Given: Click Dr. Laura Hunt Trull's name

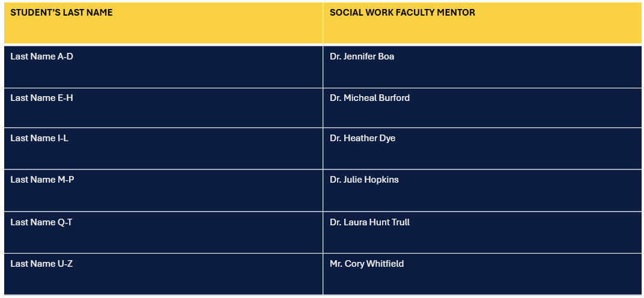Looking at the screenshot, I should [369, 222].
